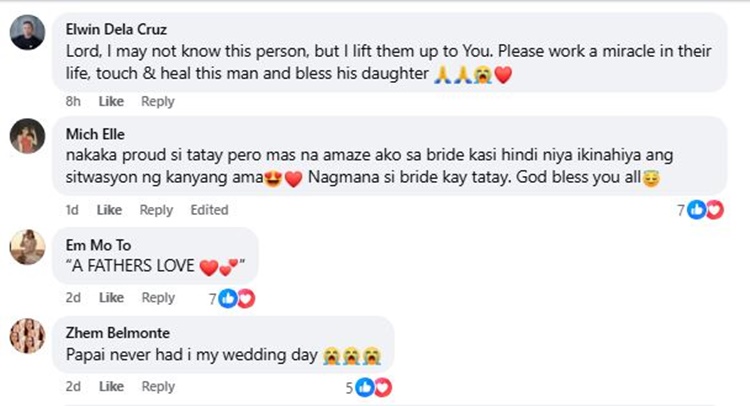The width and height of the screenshot is (750, 406).
Task: Open Mich Elle profile name link
Action: 94,132
